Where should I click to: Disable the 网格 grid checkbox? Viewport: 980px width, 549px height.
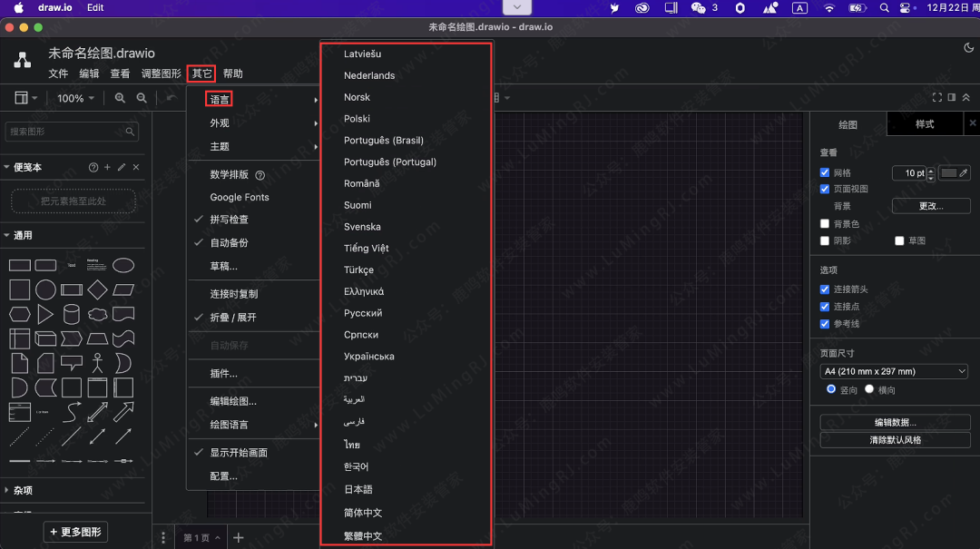(826, 173)
